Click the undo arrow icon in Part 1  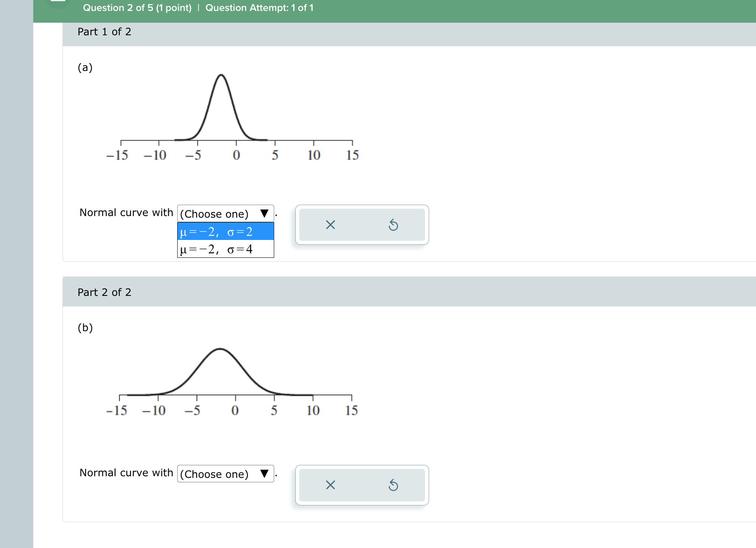click(394, 225)
